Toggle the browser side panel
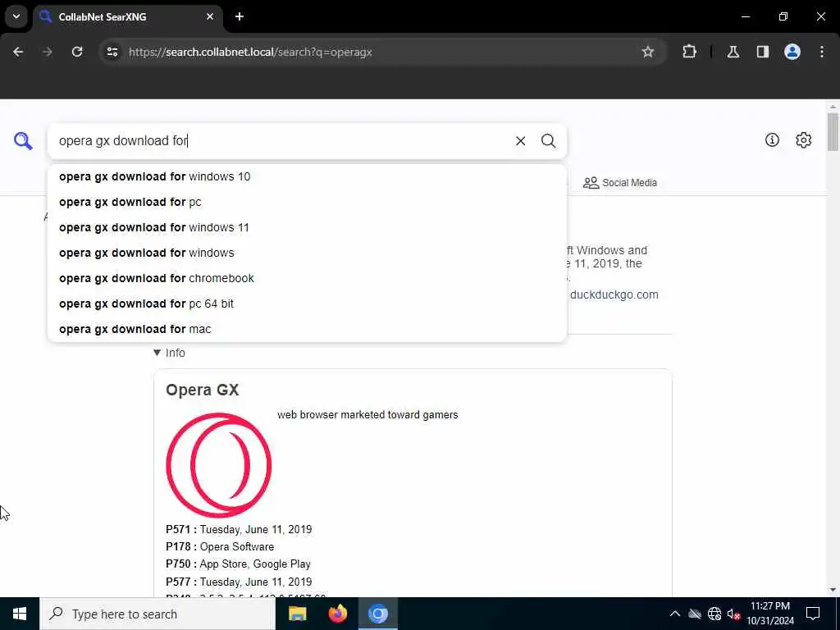The image size is (840, 630). tap(762, 52)
